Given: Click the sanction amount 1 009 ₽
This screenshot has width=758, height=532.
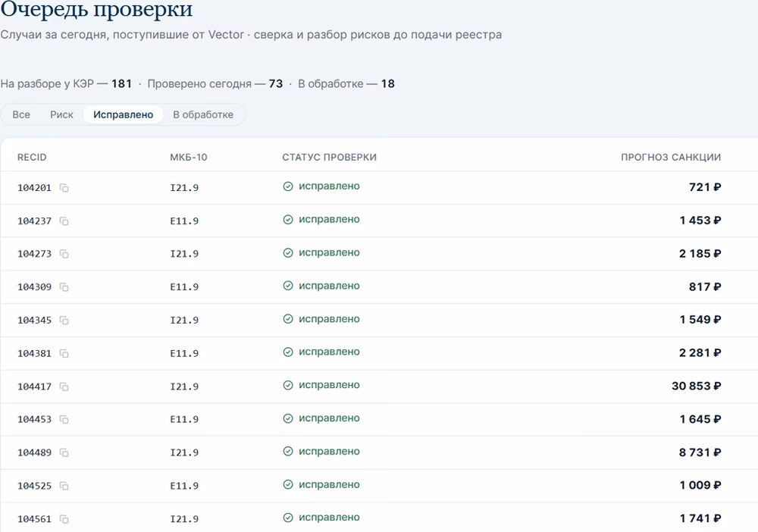Looking at the screenshot, I should [700, 486].
